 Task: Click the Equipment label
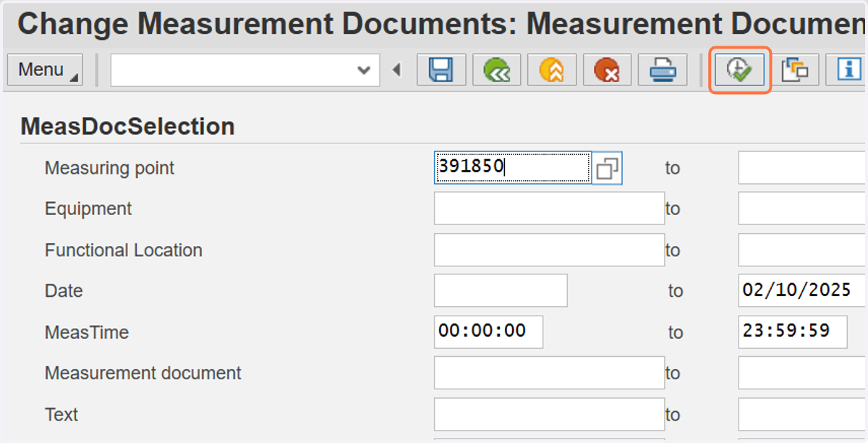point(88,208)
